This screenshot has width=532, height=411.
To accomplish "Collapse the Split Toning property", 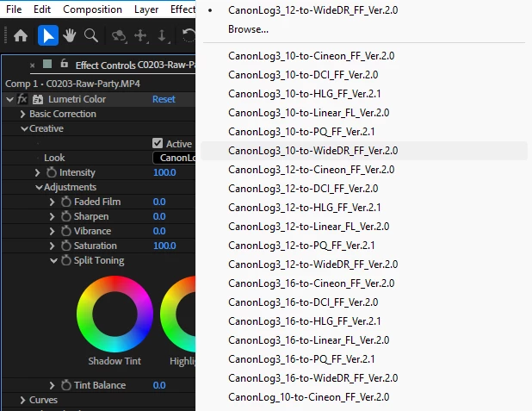I will tap(53, 260).
